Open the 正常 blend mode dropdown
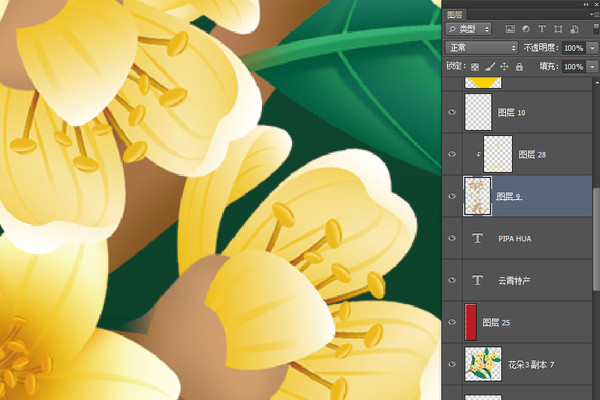600x400 pixels. click(x=482, y=48)
